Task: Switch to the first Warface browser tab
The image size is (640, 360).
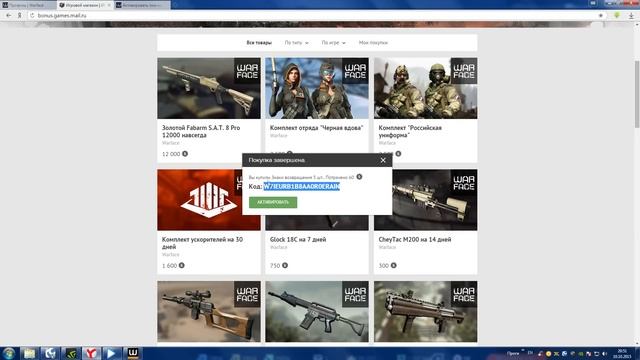Action: (28, 5)
